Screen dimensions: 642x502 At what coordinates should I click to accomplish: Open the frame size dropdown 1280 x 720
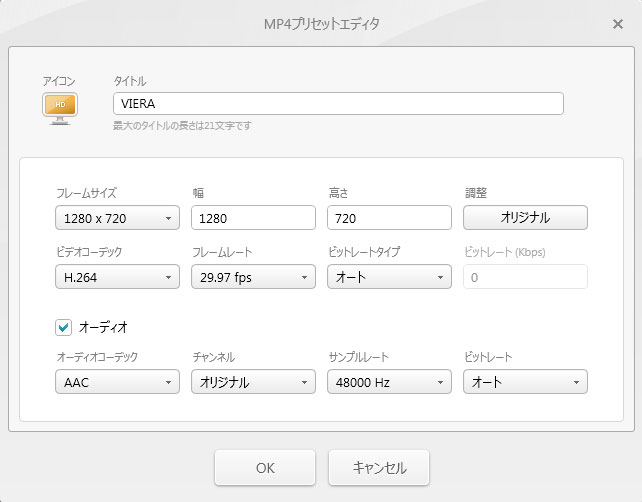(118, 218)
